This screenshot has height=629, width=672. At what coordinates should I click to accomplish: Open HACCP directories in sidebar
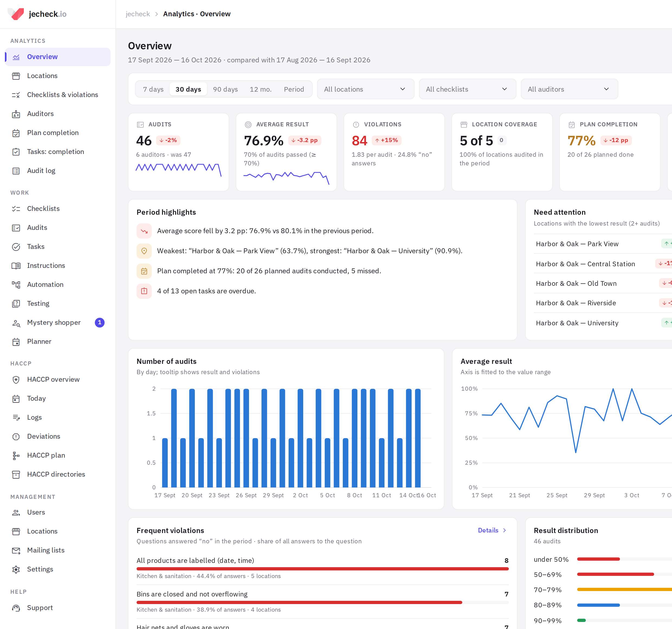[x=58, y=474]
